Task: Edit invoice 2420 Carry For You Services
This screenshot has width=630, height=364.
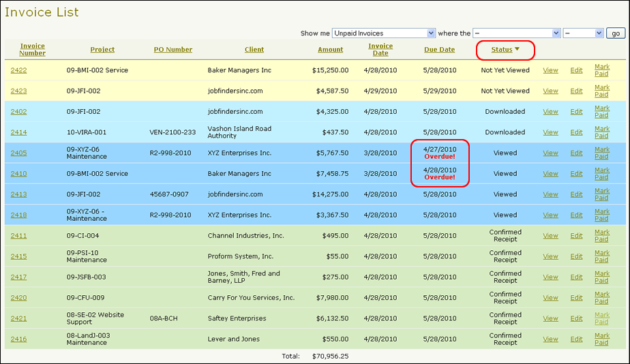Action: point(576,298)
